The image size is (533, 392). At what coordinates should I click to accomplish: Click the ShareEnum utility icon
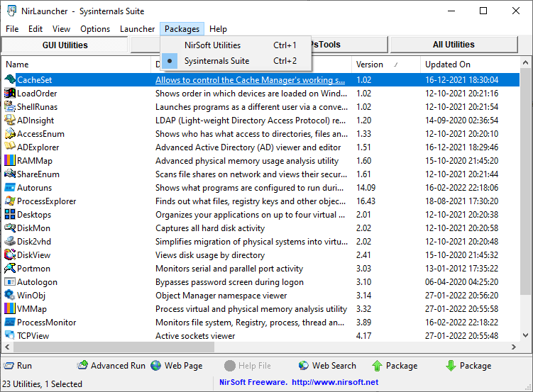(10, 174)
